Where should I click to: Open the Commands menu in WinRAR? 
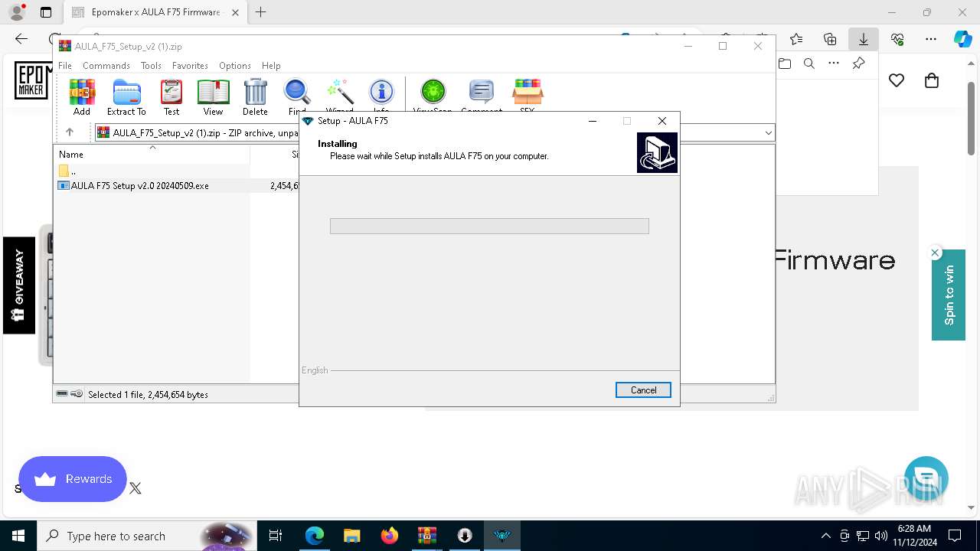click(x=106, y=66)
